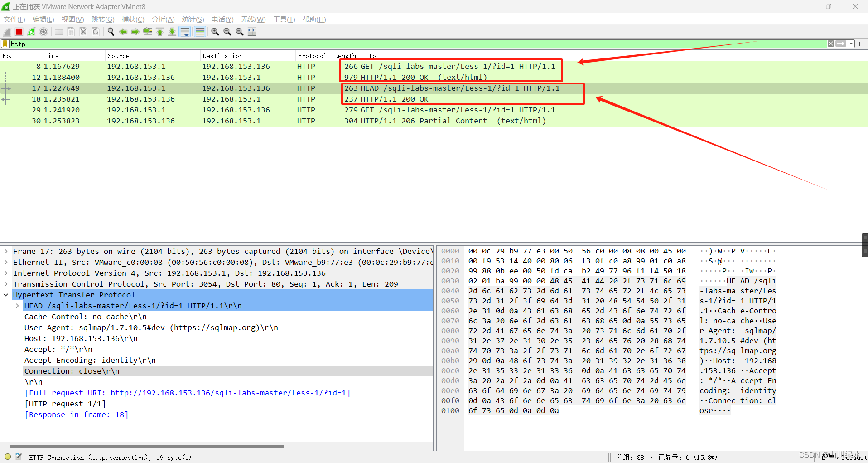The image size is (868, 463).
Task: Apply the display filter arrow button
Action: (x=841, y=44)
